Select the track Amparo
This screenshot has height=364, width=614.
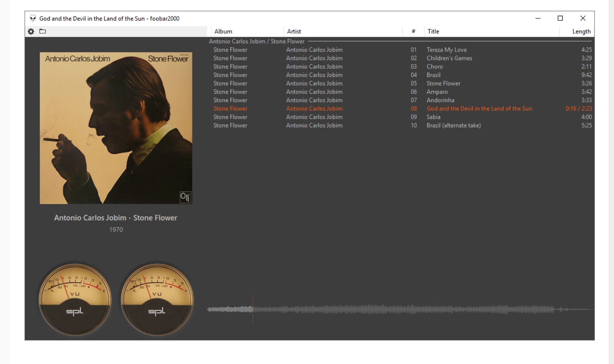[401, 92]
